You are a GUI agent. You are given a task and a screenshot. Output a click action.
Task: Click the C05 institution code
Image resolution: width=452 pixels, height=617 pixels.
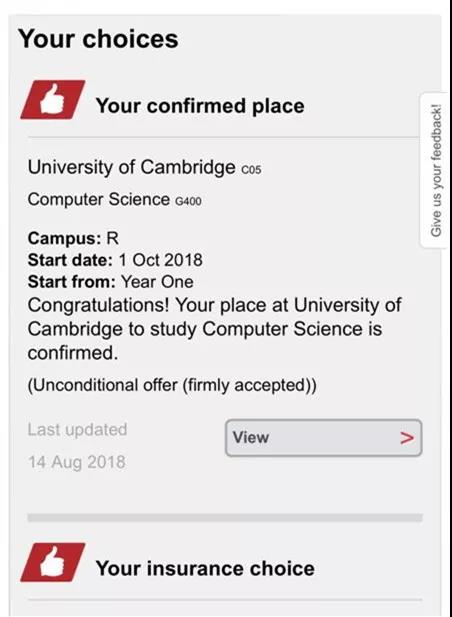[x=251, y=170]
